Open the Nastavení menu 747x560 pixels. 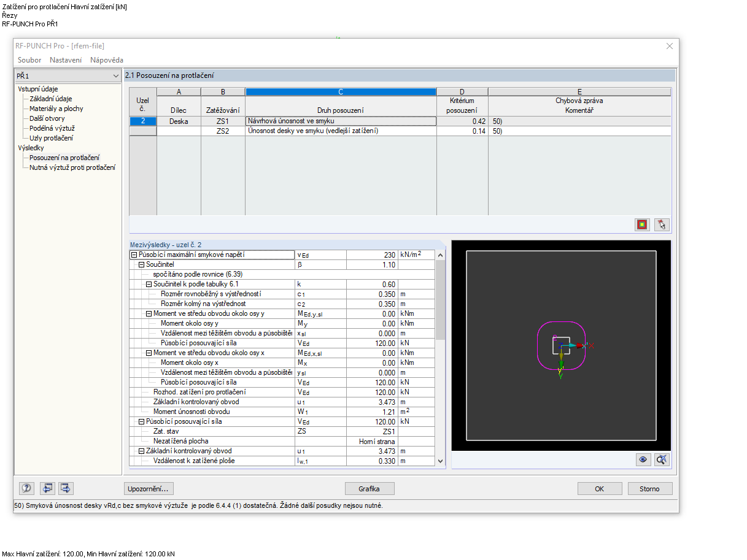pos(66,60)
